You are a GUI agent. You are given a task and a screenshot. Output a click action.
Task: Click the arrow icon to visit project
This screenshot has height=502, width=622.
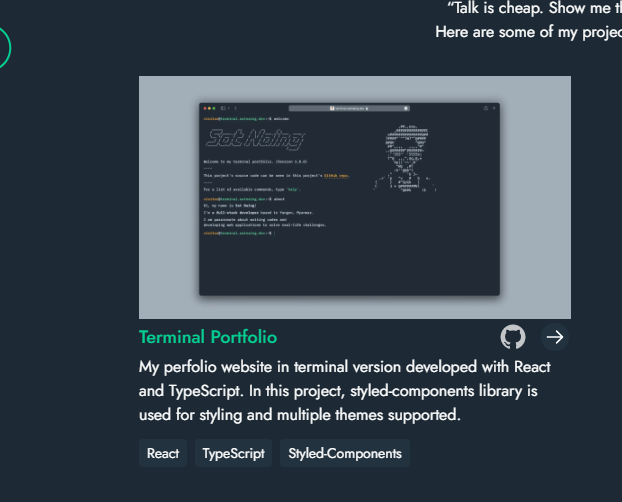pyautogui.click(x=555, y=337)
